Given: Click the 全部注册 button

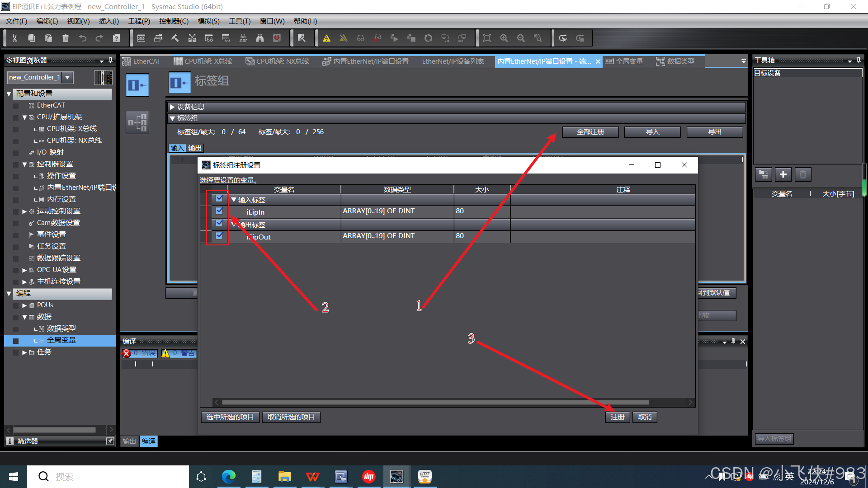Looking at the screenshot, I should pos(590,132).
